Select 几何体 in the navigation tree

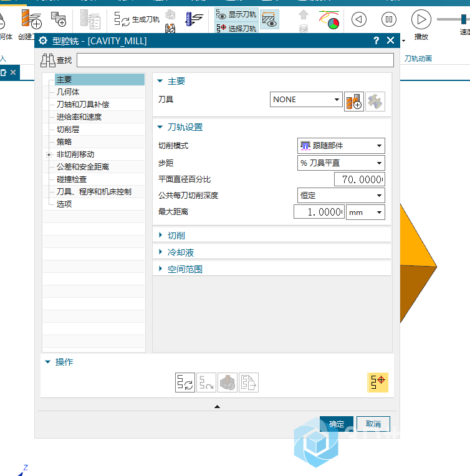(x=68, y=92)
